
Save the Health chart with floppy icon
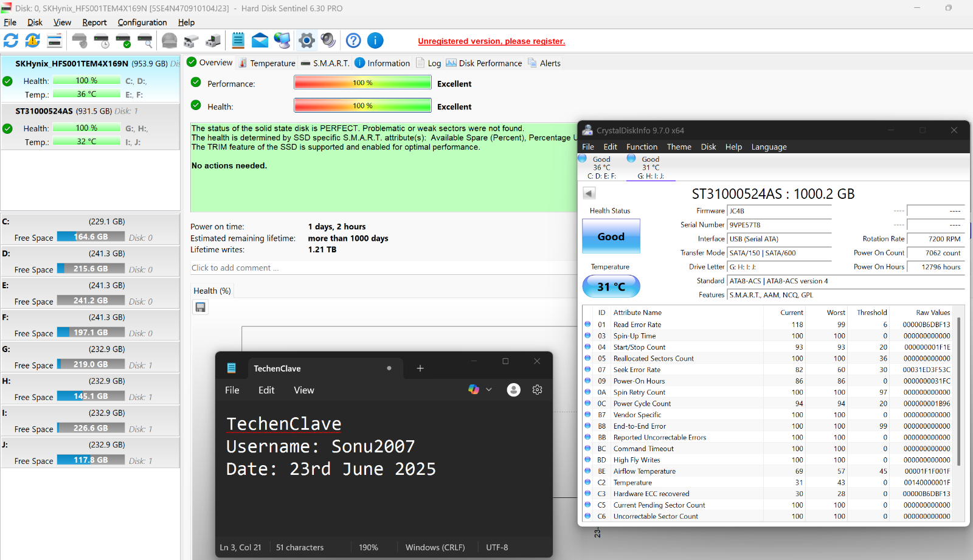point(200,308)
